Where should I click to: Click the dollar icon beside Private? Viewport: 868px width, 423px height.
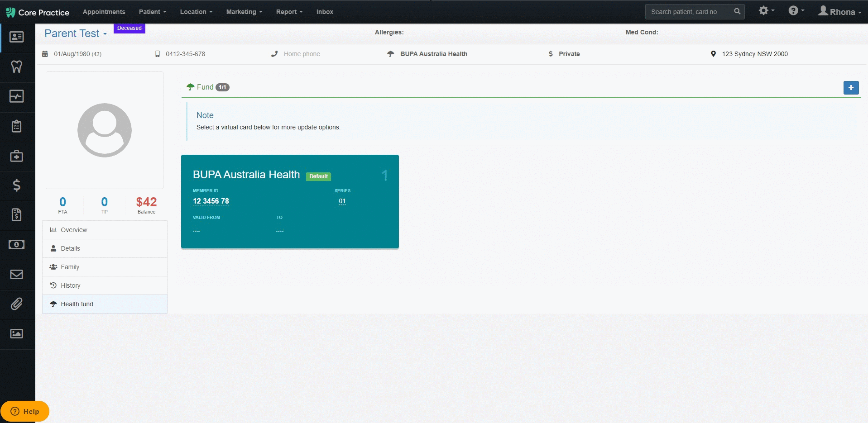click(x=551, y=54)
